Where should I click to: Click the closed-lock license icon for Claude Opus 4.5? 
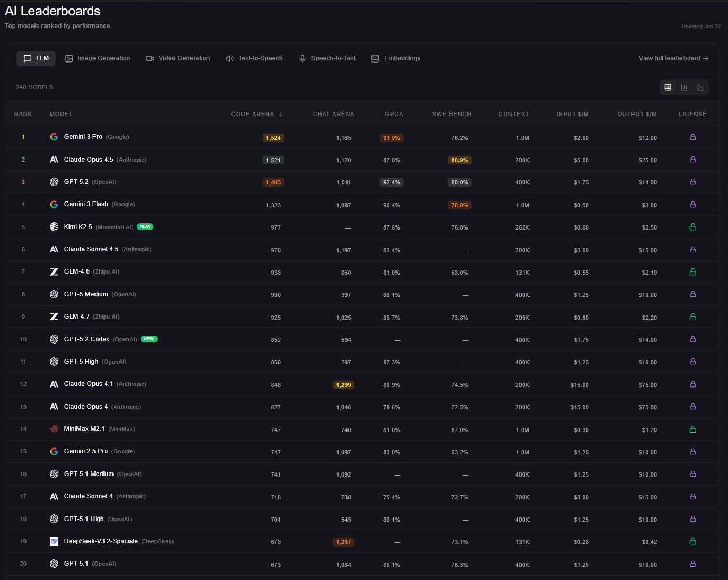(x=692, y=160)
